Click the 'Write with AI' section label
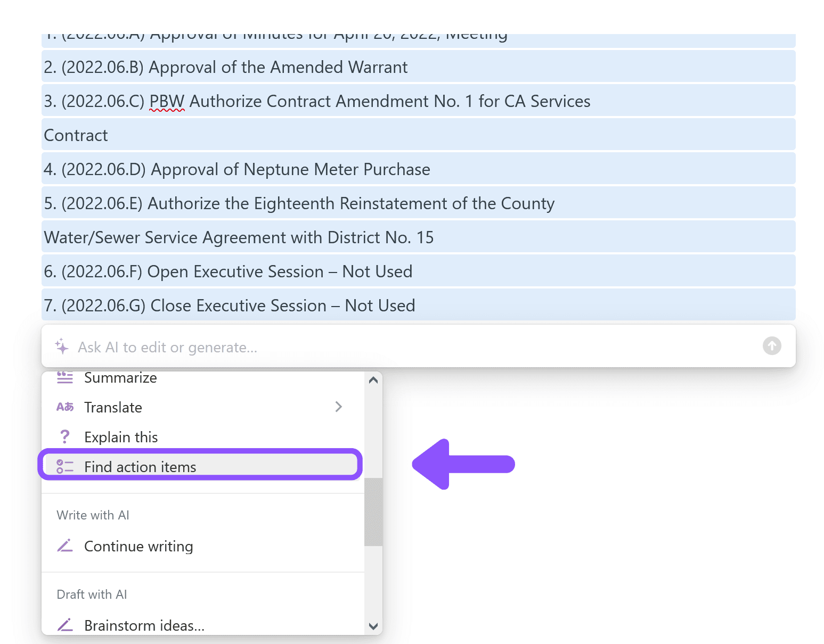 tap(93, 515)
